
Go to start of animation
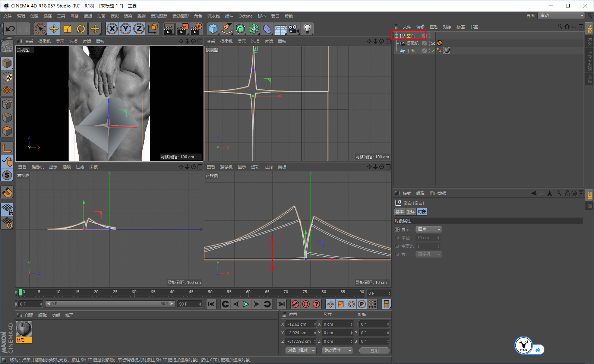[x=211, y=304]
